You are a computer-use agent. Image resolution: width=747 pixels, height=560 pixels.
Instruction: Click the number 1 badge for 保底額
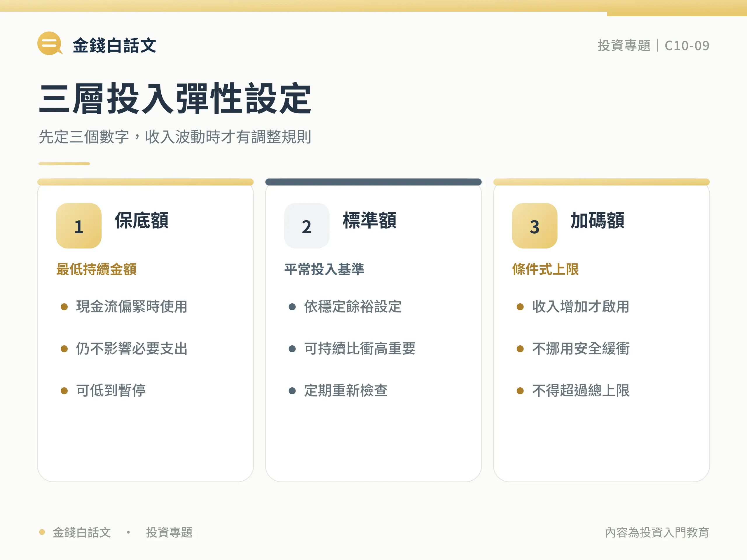[x=79, y=225]
